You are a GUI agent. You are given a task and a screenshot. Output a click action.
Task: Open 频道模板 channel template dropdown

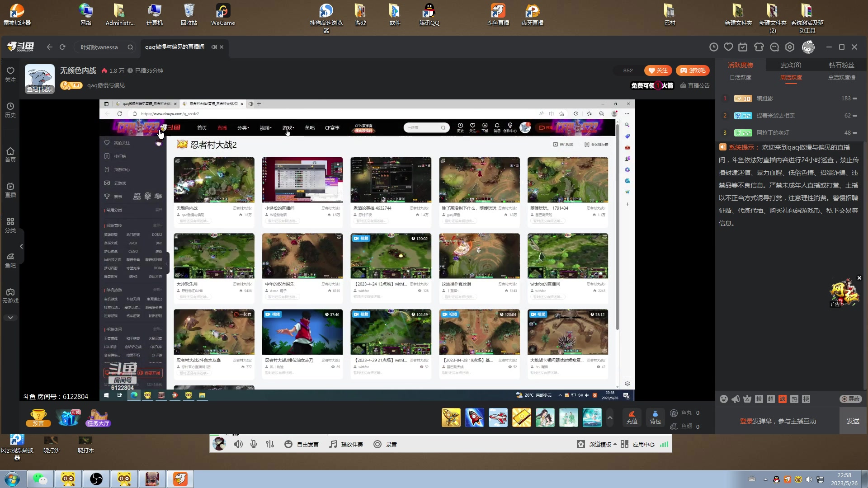[597, 444]
